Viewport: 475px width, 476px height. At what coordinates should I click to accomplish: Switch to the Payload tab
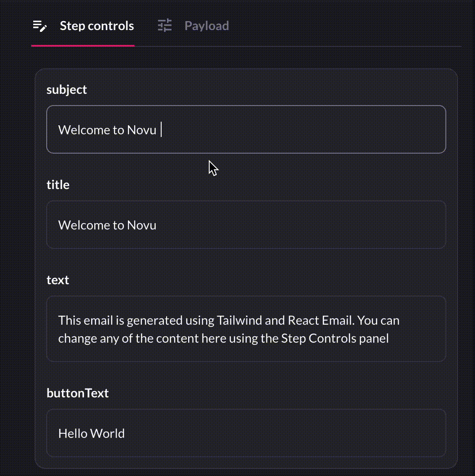pos(206,26)
